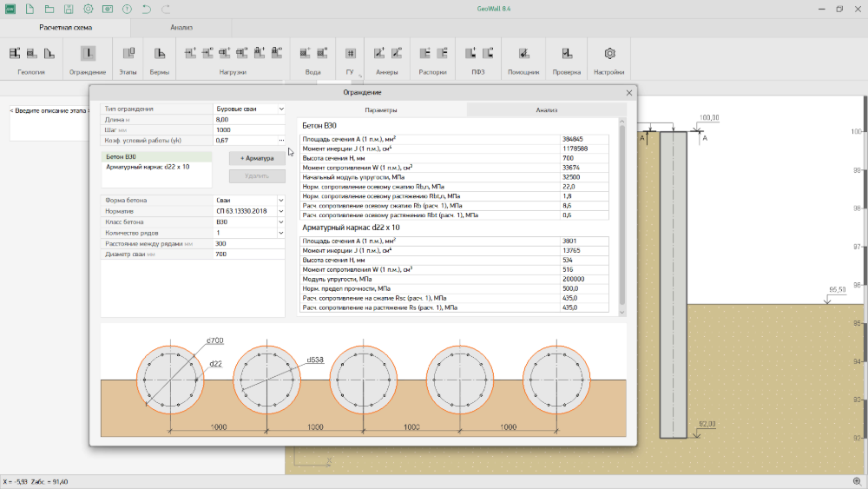The image size is (868, 489).
Task: Undo the last action
Action: 145,9
